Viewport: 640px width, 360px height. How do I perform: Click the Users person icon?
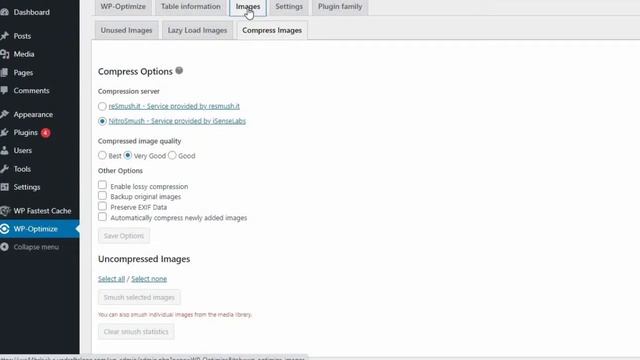pos(4,150)
